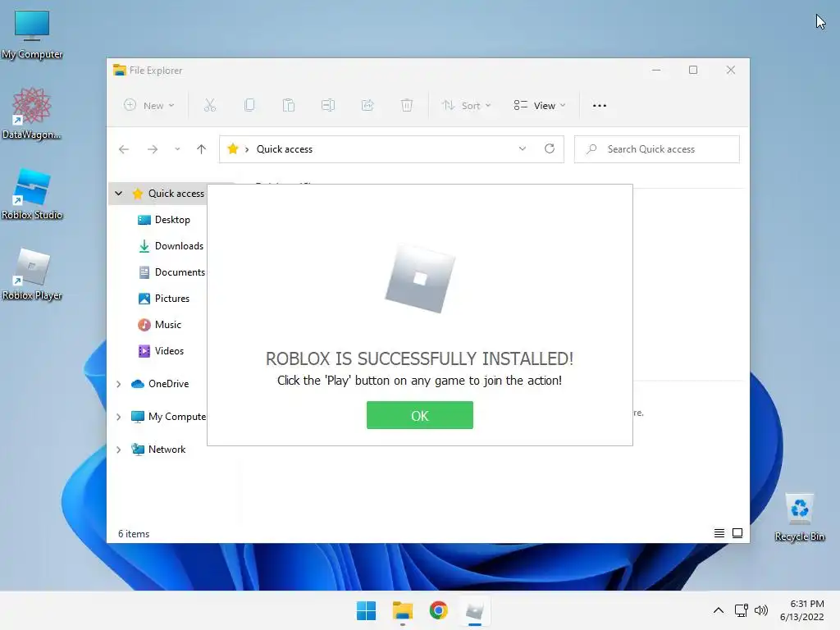Click the DataWagon desktop shortcut
840x630 pixels.
32,113
